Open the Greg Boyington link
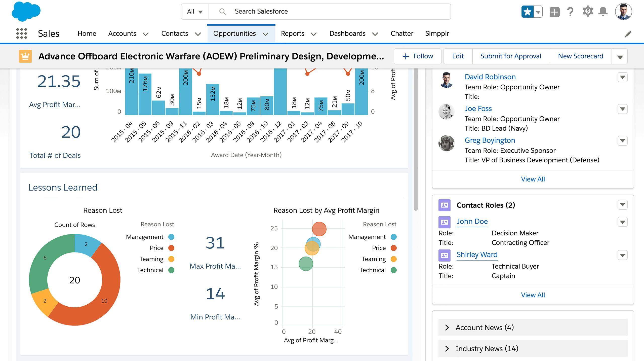This screenshot has width=644, height=361. [490, 140]
